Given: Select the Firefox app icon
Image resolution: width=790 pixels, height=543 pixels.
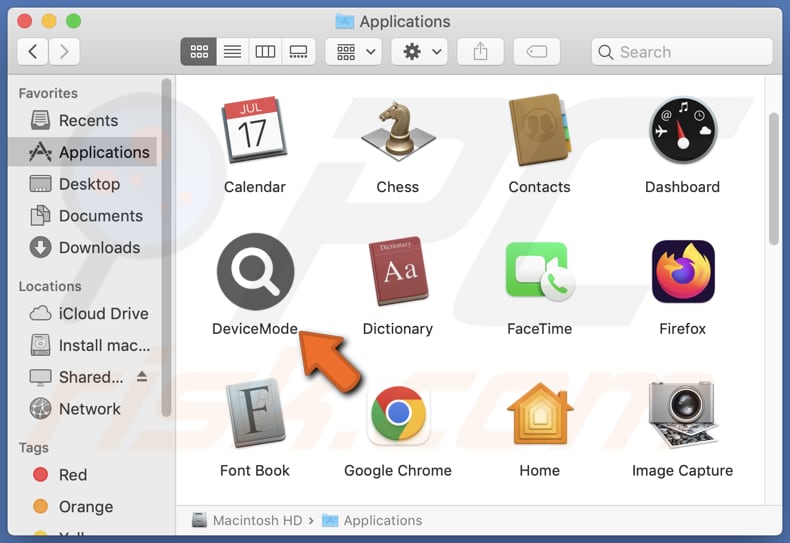Looking at the screenshot, I should (x=683, y=272).
